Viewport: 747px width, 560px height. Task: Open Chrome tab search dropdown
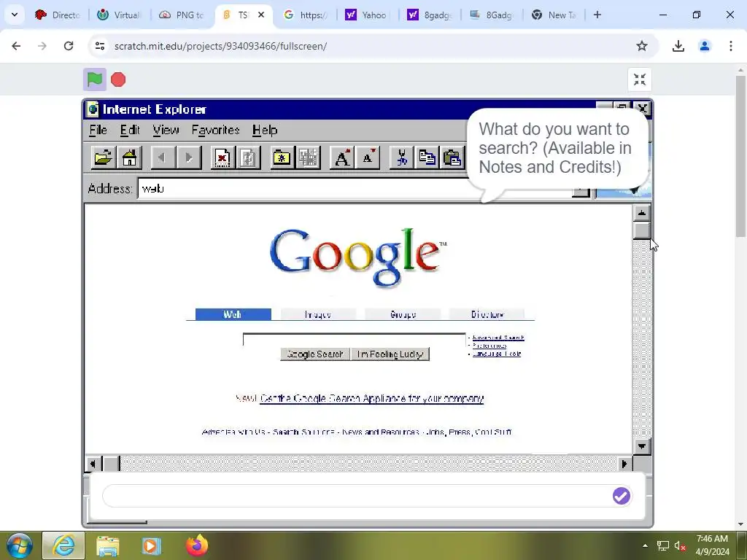coord(15,15)
